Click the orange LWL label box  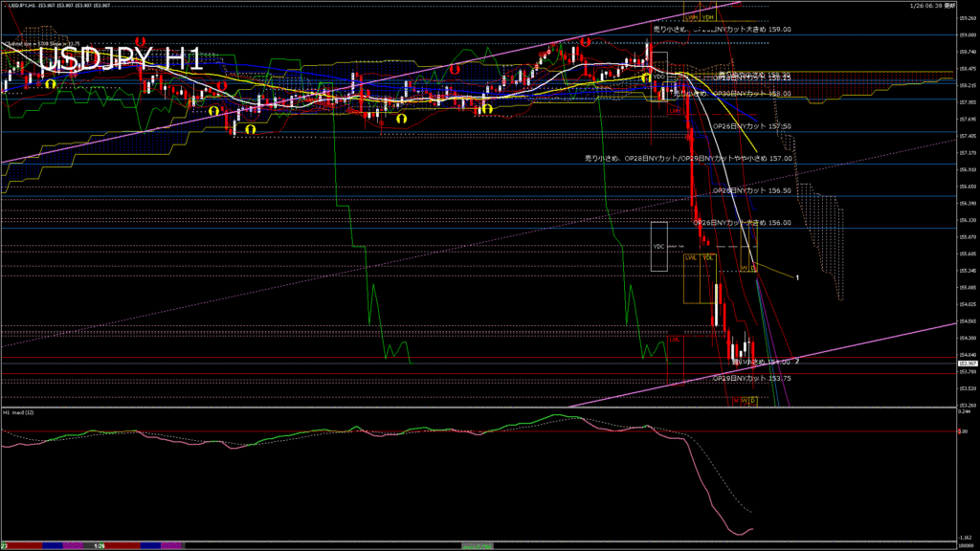(x=690, y=257)
